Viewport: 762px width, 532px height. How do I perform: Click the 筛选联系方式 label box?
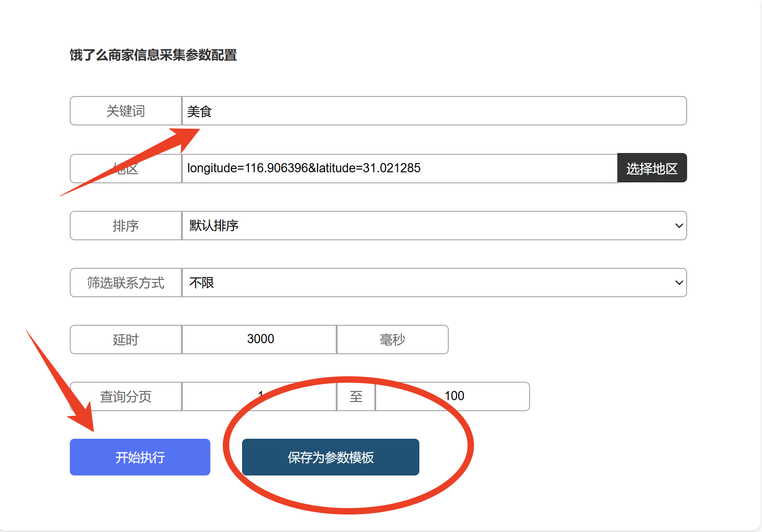pos(126,283)
